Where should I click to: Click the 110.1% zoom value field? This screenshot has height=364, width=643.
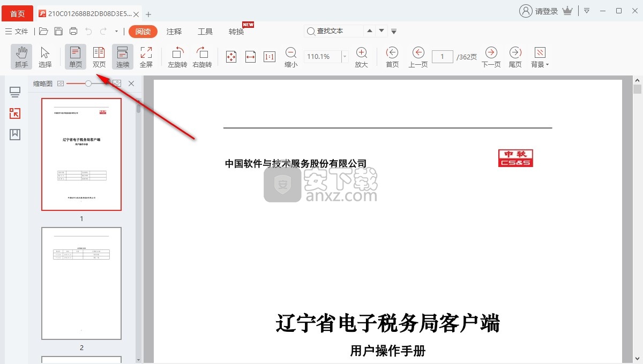click(x=322, y=56)
